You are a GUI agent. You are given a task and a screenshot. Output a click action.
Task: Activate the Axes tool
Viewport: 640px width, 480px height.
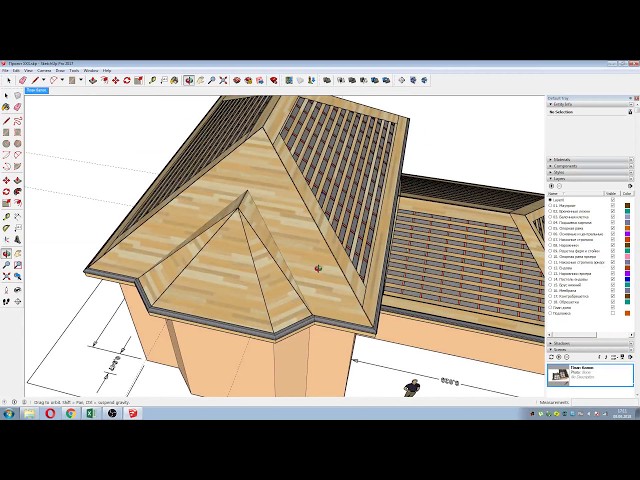click(6, 240)
